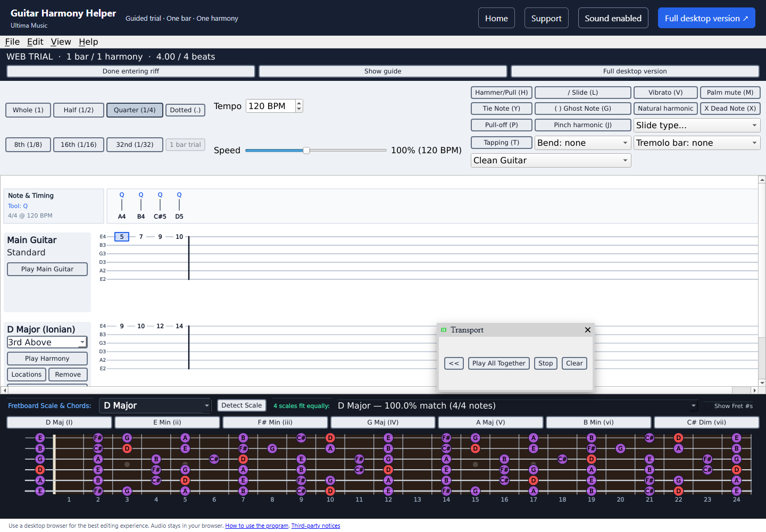Viewport: 766px width, 532px height.
Task: Close the Transport dialog
Action: click(x=588, y=330)
